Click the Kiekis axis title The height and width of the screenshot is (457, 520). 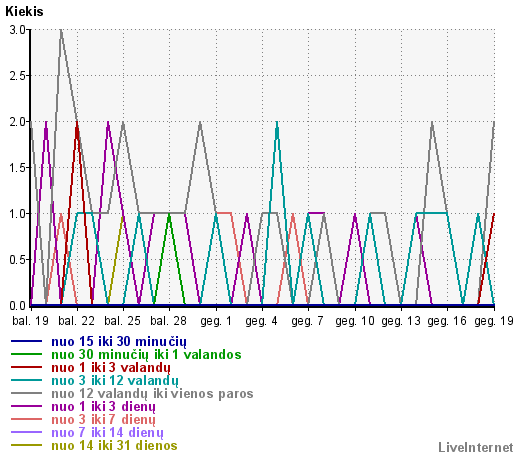point(24,11)
